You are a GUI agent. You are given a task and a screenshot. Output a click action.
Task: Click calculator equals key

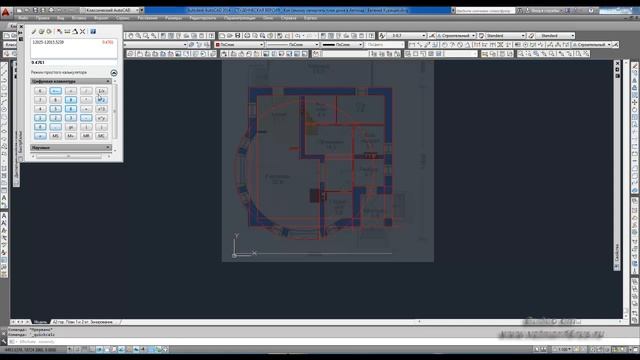(40, 136)
